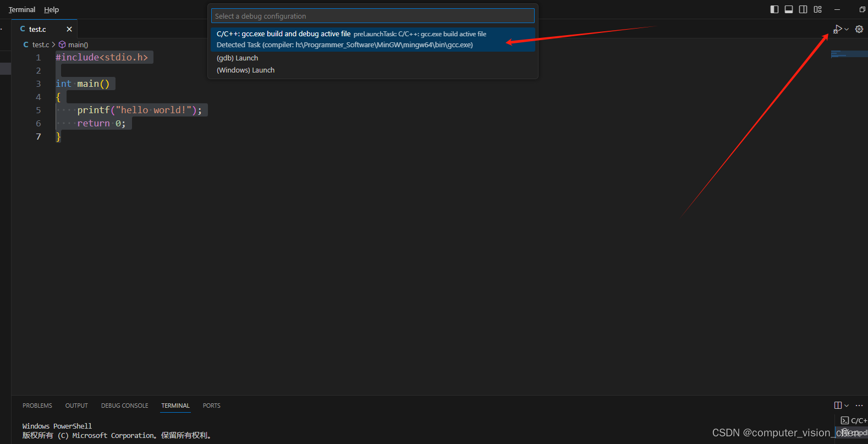Switch to the OUTPUT panel tab
The width and height of the screenshot is (868, 444).
pos(76,406)
